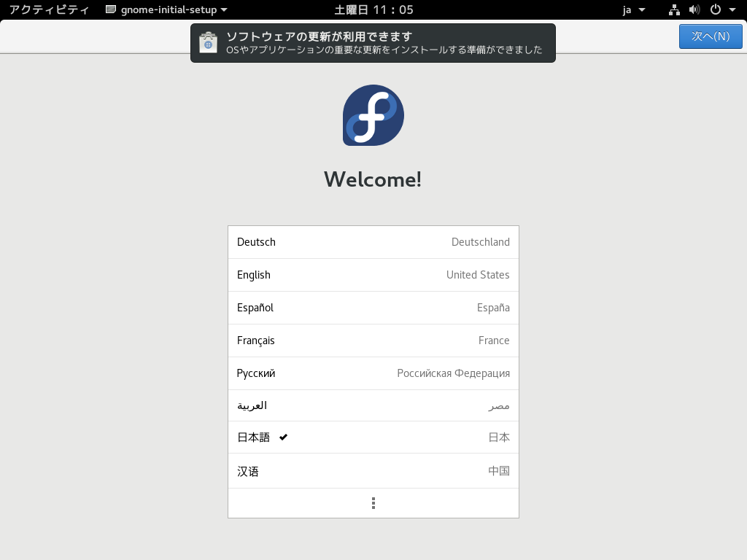Choose 汉语 language
Image resolution: width=747 pixels, height=560 pixels.
coord(373,471)
